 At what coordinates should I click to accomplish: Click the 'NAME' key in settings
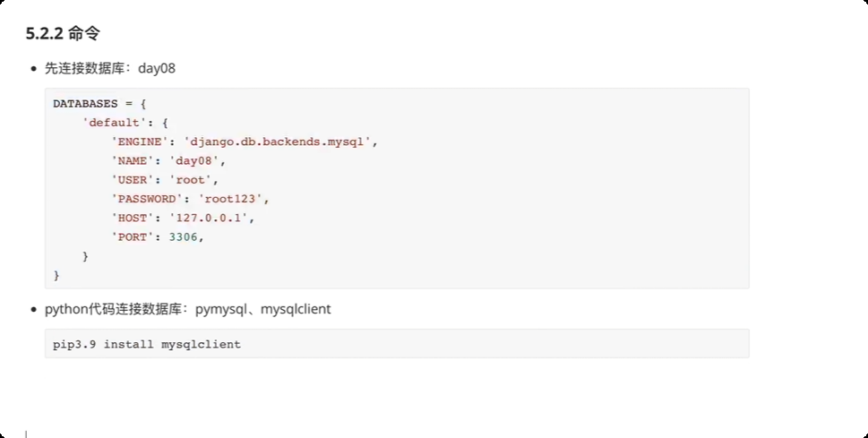[x=133, y=161]
